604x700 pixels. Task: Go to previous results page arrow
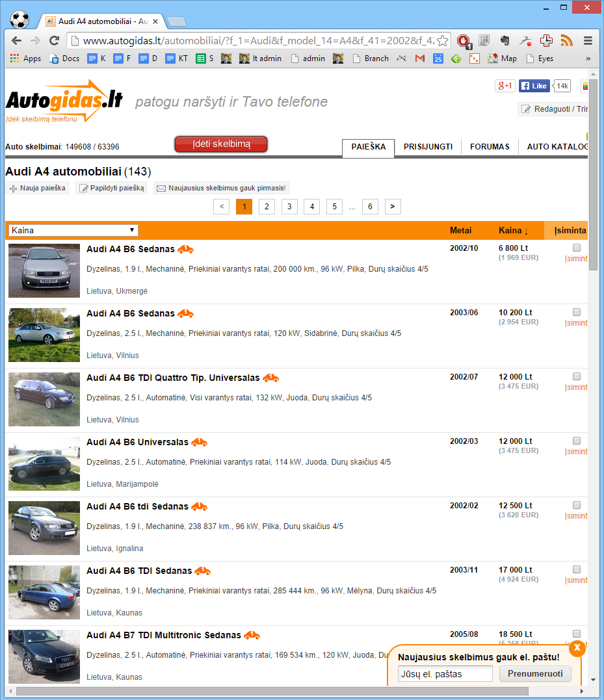tap(222, 206)
